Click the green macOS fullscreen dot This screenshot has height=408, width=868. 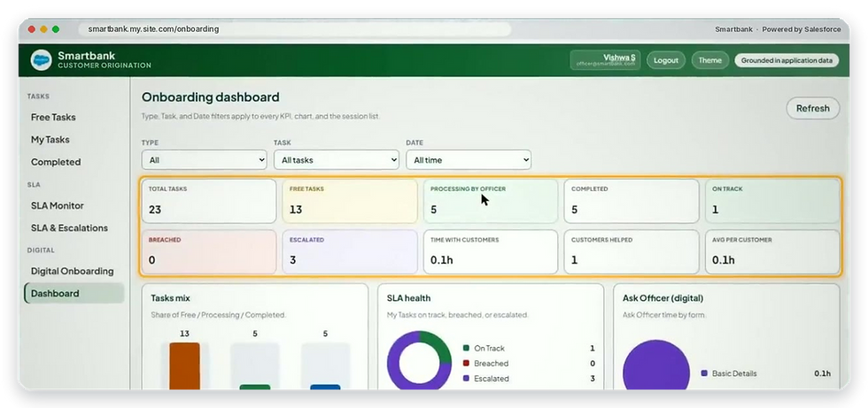click(x=55, y=29)
